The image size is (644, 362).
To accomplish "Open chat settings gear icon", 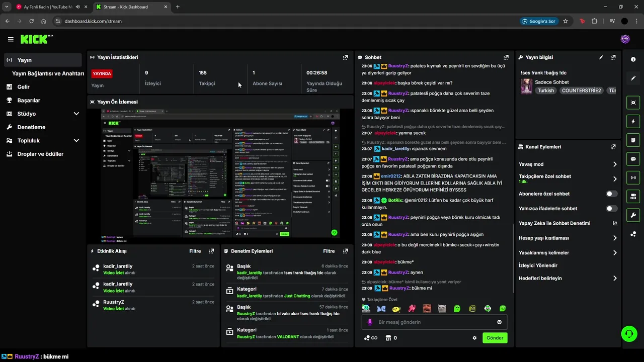I will (x=474, y=338).
